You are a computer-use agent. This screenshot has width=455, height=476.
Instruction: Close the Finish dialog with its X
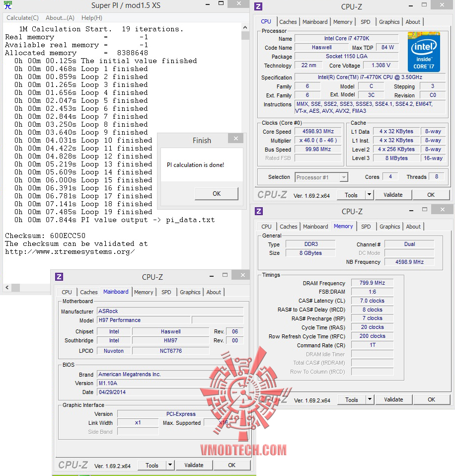point(236,139)
